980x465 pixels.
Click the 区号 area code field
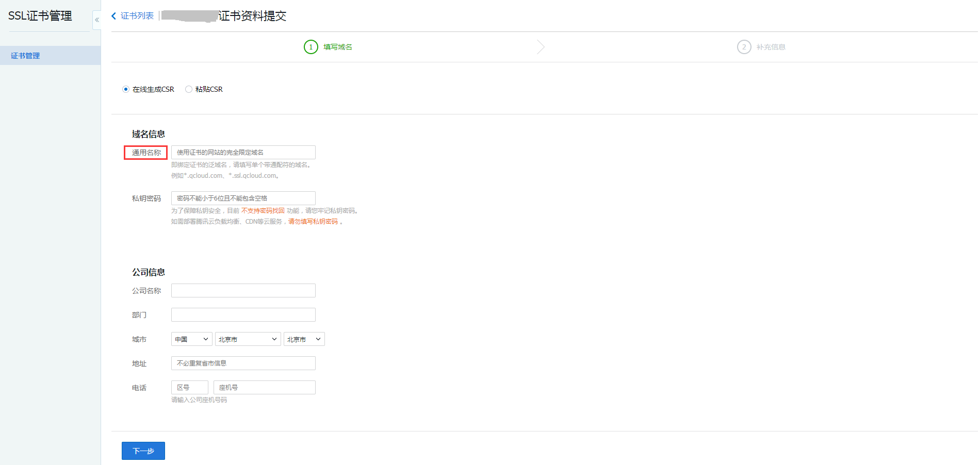point(189,388)
